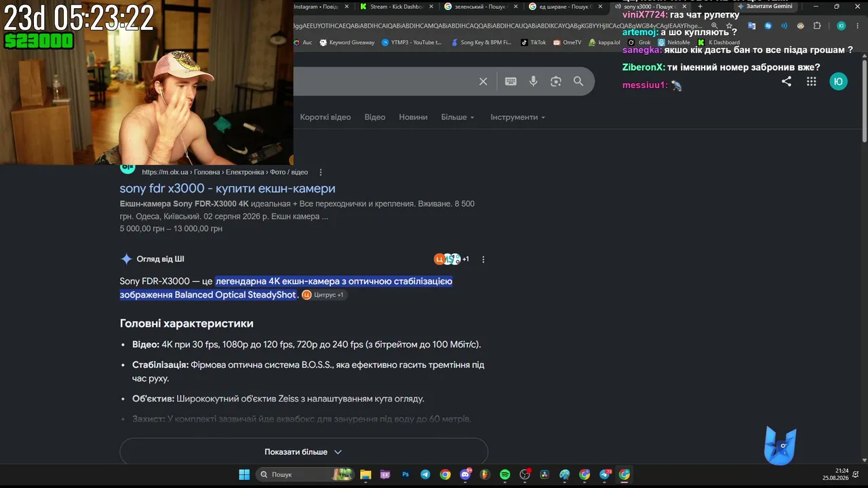Open the K Dashboard bookmark
Viewport: 868px width, 488px height.
click(x=719, y=42)
